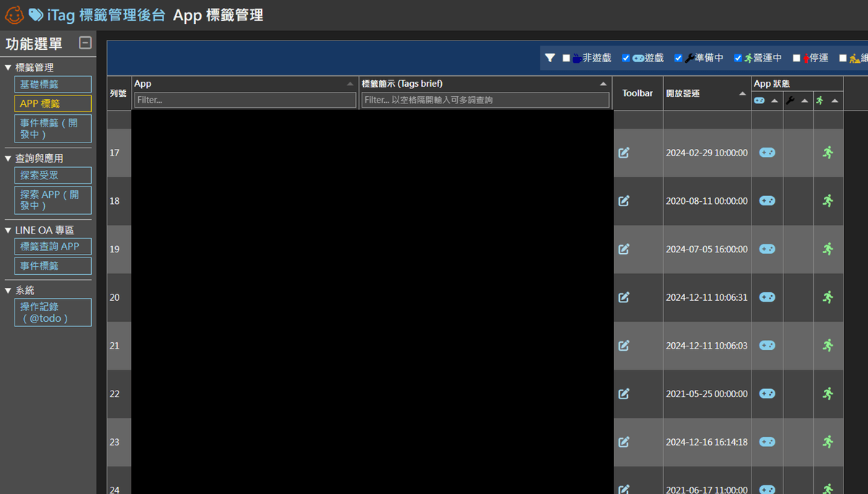Click the Toolbar column header

coord(637,93)
